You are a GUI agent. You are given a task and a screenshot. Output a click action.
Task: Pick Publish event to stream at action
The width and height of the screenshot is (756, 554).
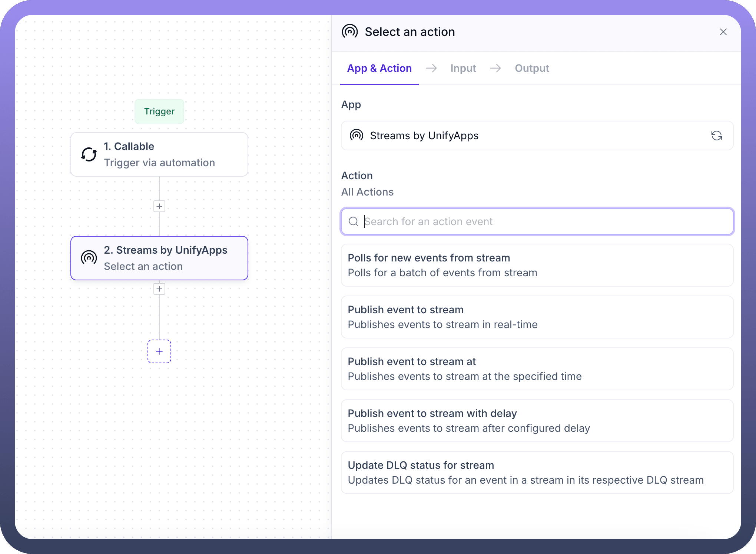[537, 369]
